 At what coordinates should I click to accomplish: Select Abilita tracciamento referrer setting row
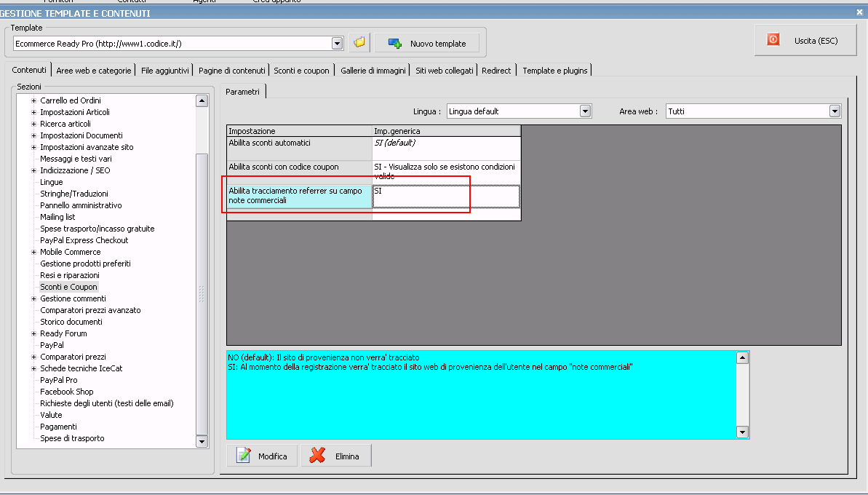[x=374, y=196]
